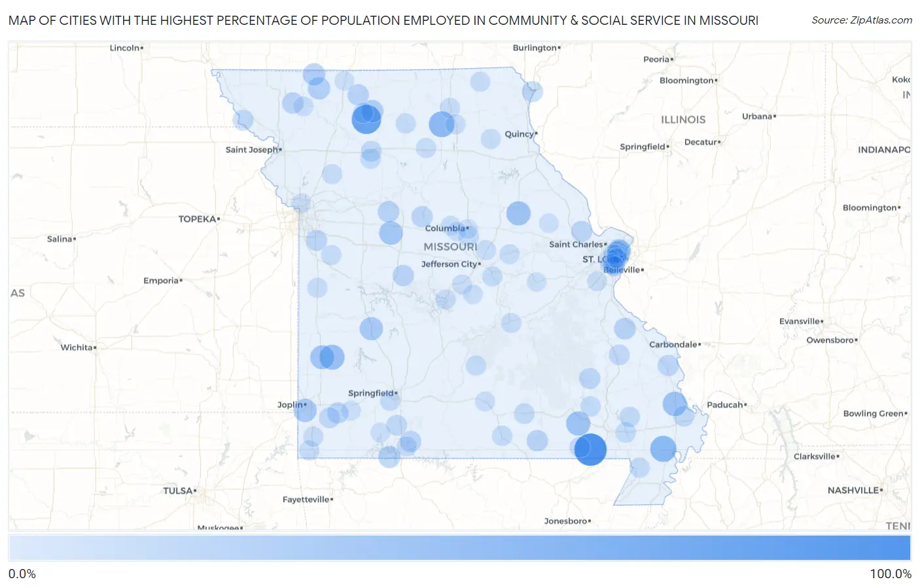Screen dimensions: 920x588
Task: Click the Emporia label
Action: tap(161, 281)
